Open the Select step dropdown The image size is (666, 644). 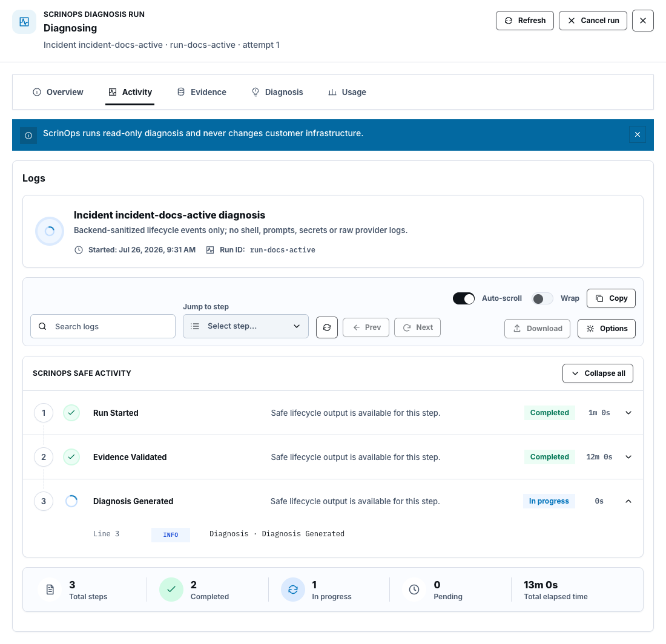pos(245,326)
